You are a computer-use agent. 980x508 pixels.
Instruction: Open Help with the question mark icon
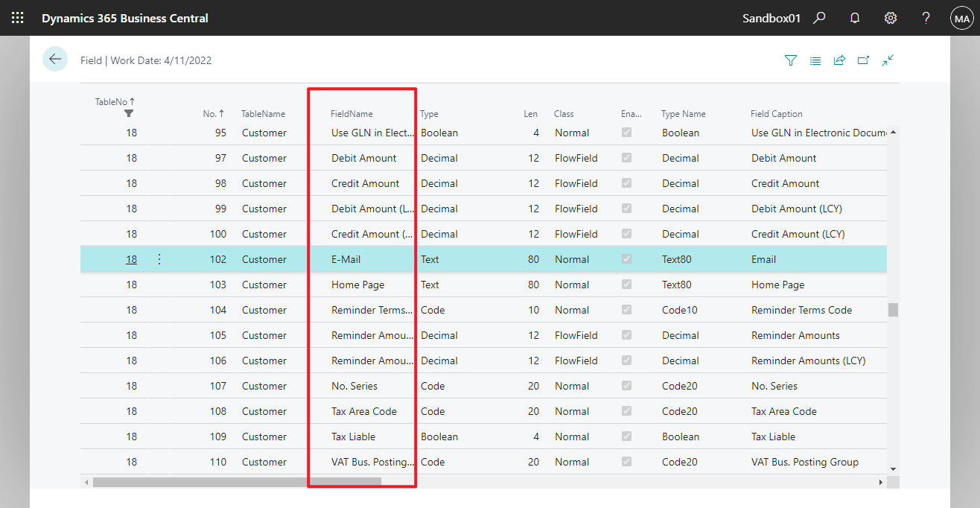click(x=926, y=17)
